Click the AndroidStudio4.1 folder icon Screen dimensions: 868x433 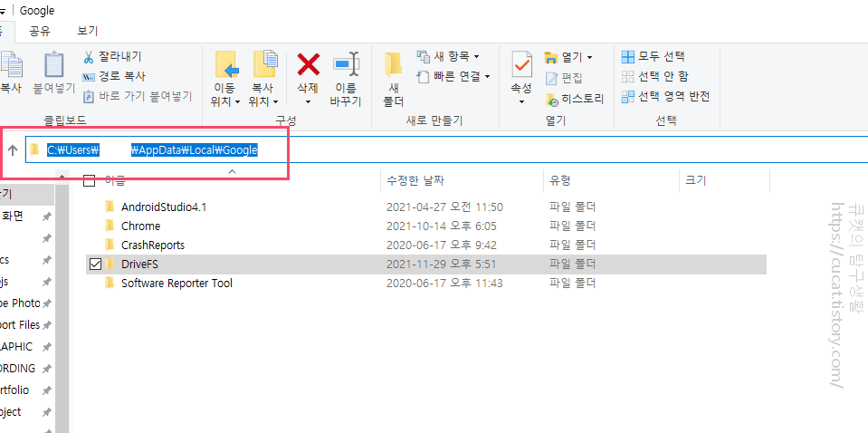pos(109,207)
